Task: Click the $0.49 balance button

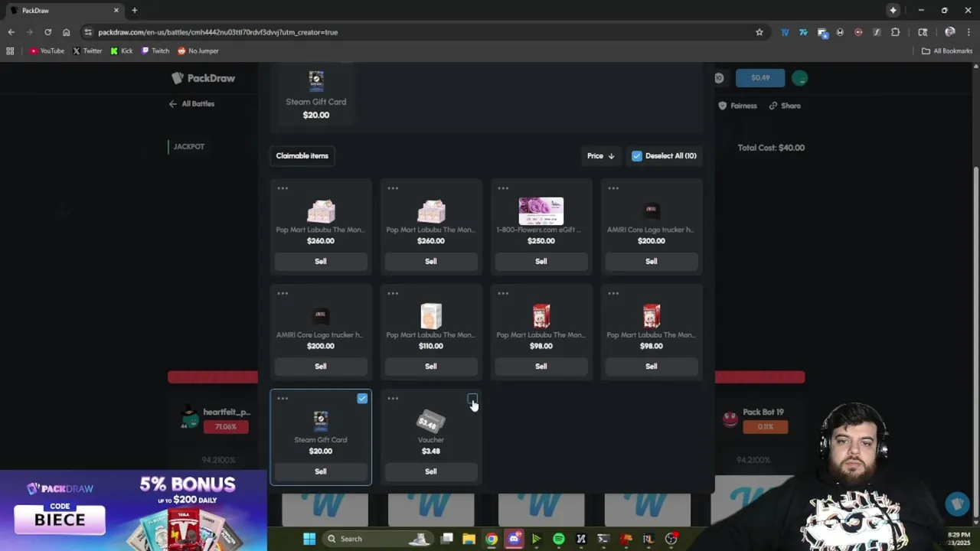Action: tap(760, 78)
